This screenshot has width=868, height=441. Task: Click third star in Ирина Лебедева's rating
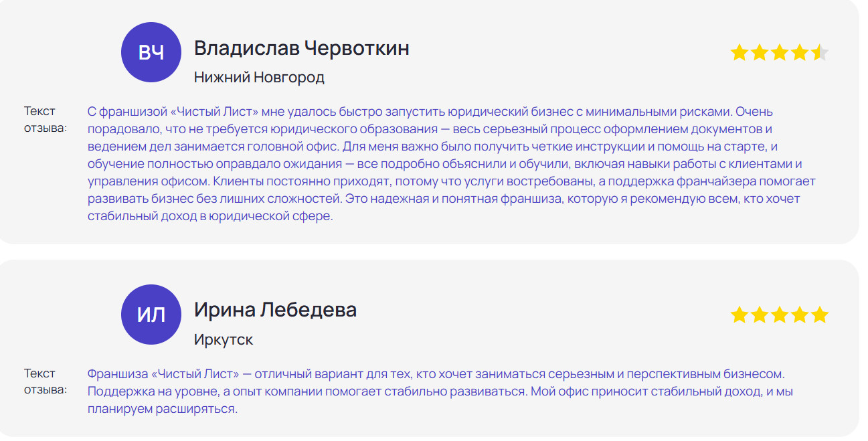[x=780, y=315]
